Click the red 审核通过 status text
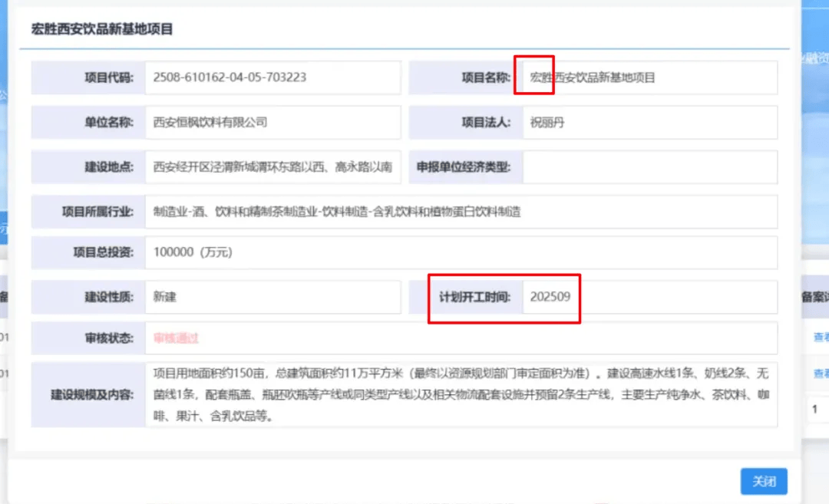This screenshot has height=504, width=829. point(176,338)
